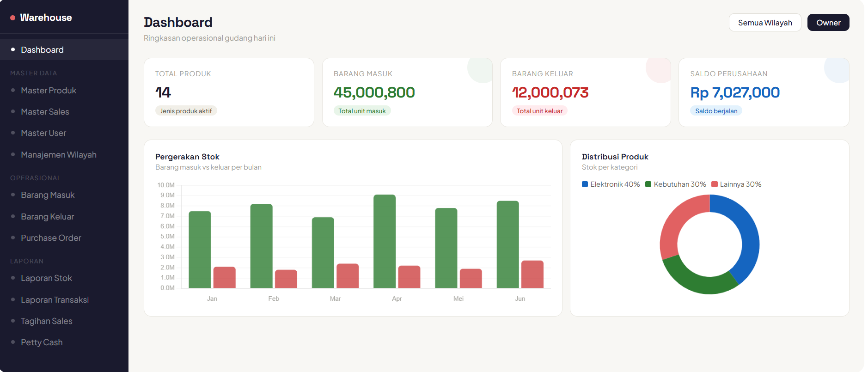Screen dimensions: 868x372
Task: View Laporan Stok report
Action: tap(46, 278)
